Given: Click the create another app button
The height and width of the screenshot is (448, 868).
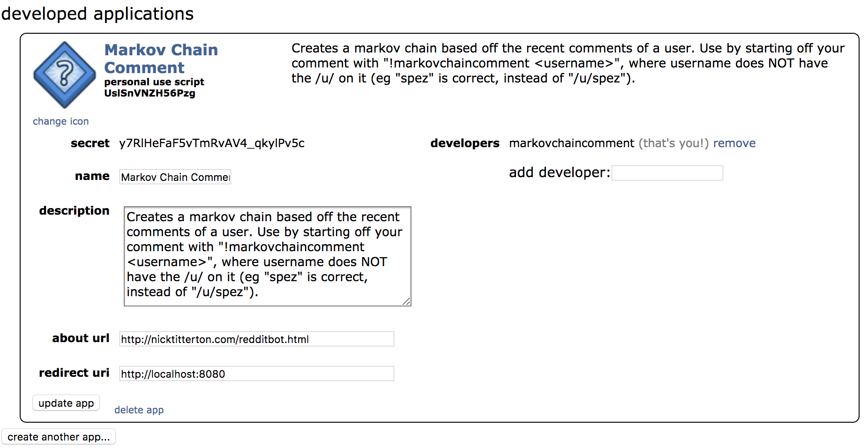Looking at the screenshot, I should (59, 437).
